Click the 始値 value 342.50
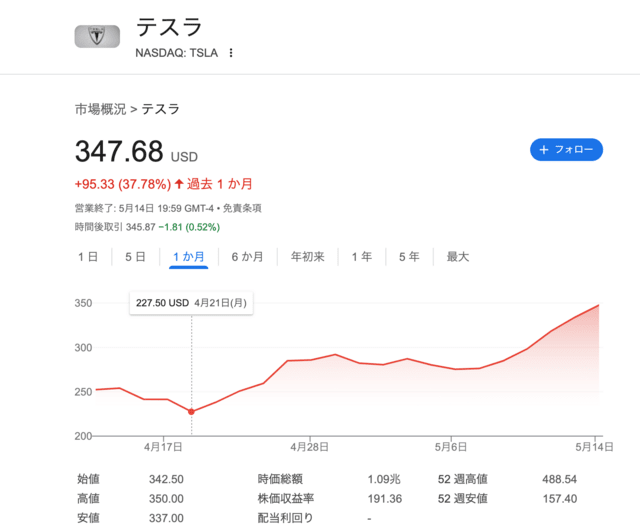 coord(166,479)
